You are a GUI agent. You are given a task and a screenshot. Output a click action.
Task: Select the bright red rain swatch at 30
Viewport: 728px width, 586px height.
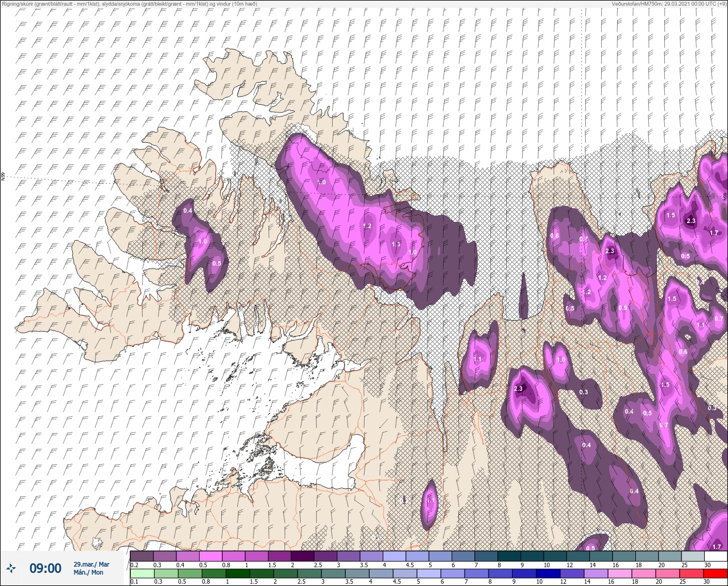tap(715, 573)
